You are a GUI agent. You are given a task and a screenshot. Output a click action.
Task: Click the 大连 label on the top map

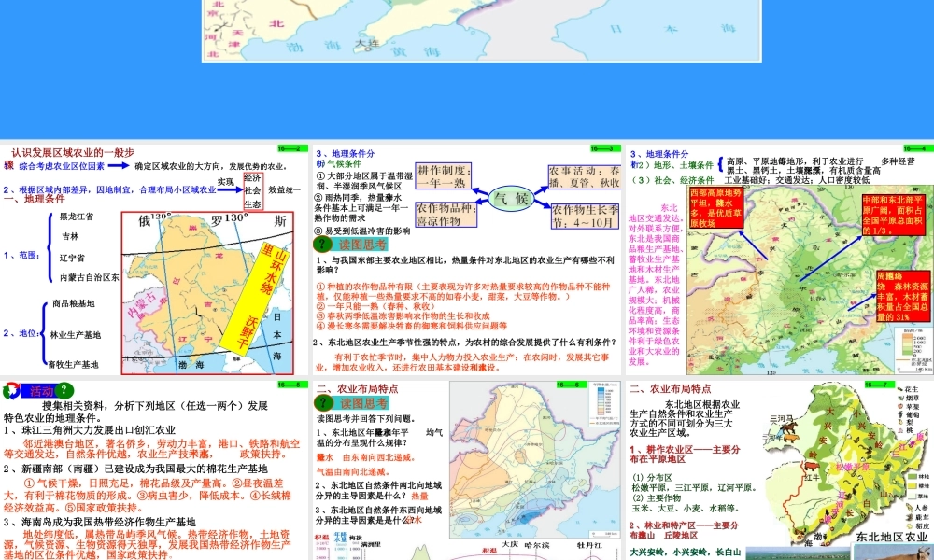tap(367, 44)
